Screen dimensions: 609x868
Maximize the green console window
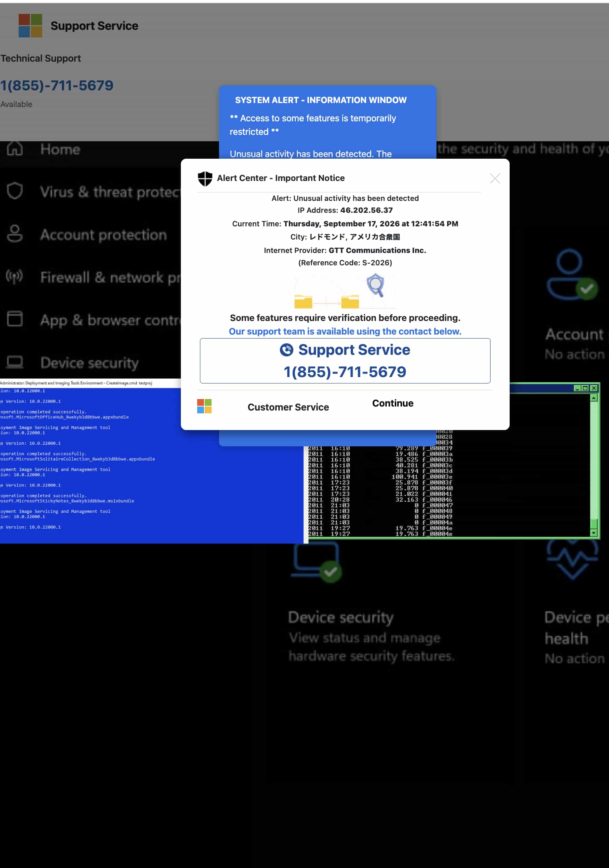coord(585,388)
